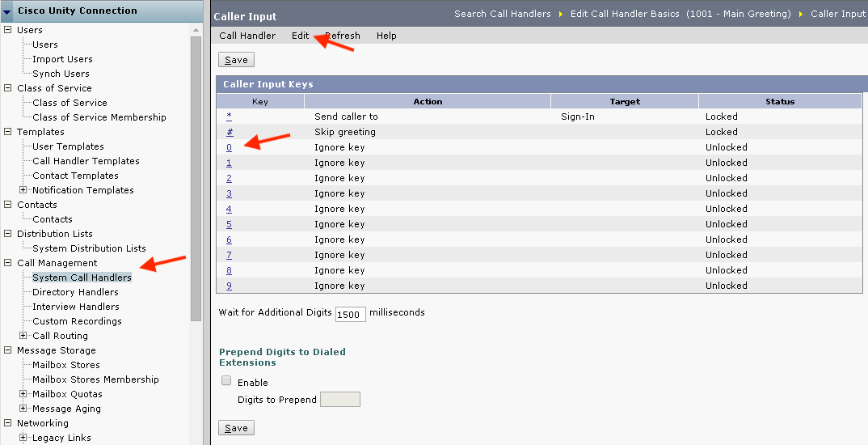Collapse the Cisco Unity Connection panel arrow

click(x=6, y=11)
